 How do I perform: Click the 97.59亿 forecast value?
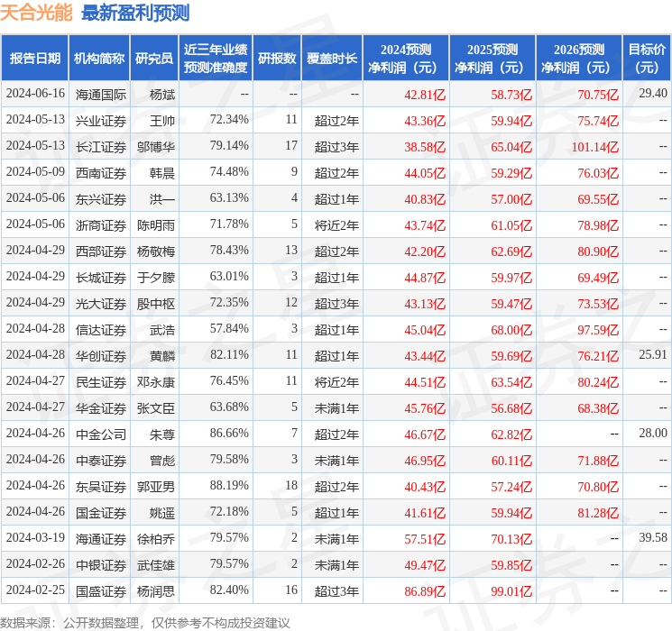[x=598, y=330]
